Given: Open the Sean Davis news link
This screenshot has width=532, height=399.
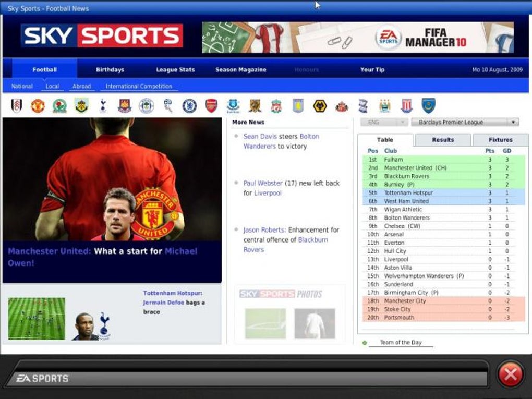Looking at the screenshot, I should (x=260, y=137).
